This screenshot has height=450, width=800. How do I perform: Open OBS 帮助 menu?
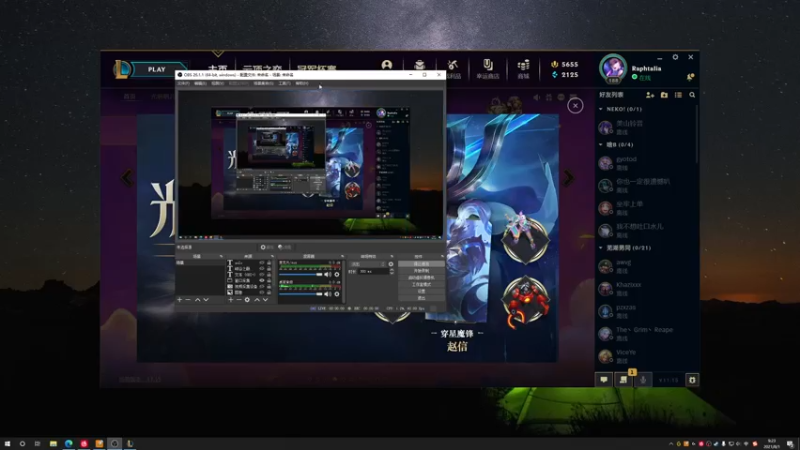tap(302, 83)
